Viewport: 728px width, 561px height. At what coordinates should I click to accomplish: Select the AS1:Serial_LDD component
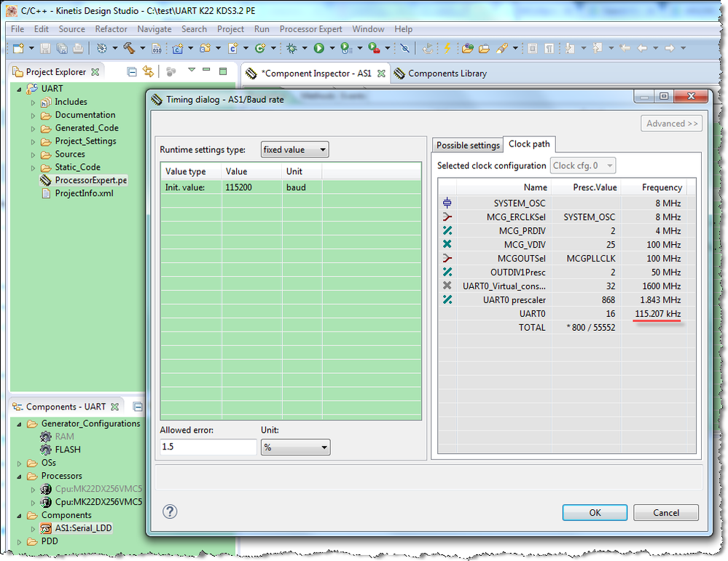(x=83, y=528)
